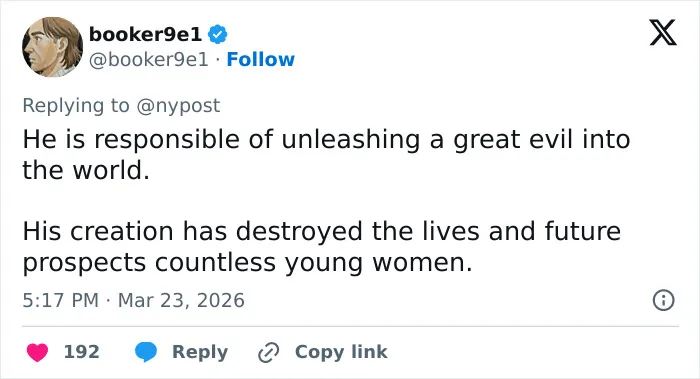Click the chain link icon to copy
Viewport: 700px width, 379px height.
point(269,352)
